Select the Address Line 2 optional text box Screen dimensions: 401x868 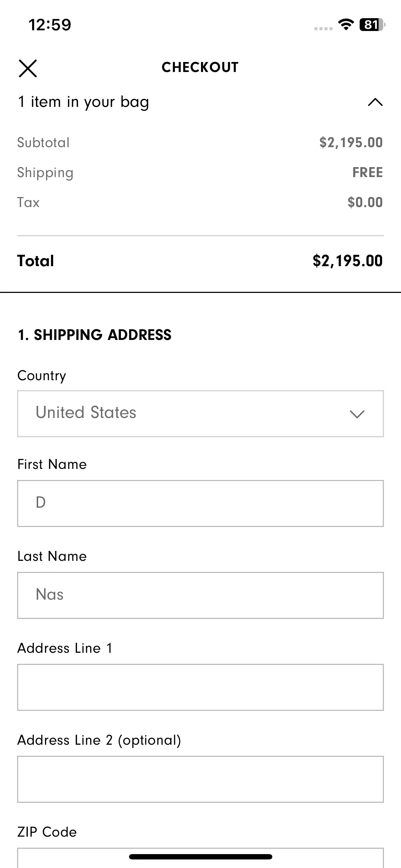point(200,779)
